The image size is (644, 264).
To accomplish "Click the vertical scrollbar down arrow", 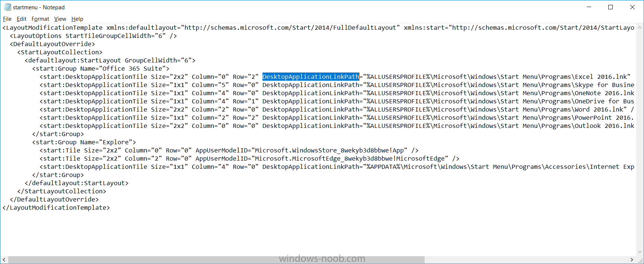I will click(x=640, y=252).
